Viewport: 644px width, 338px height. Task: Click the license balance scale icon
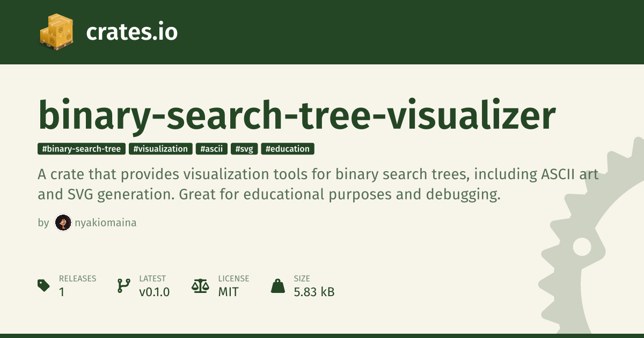(200, 285)
